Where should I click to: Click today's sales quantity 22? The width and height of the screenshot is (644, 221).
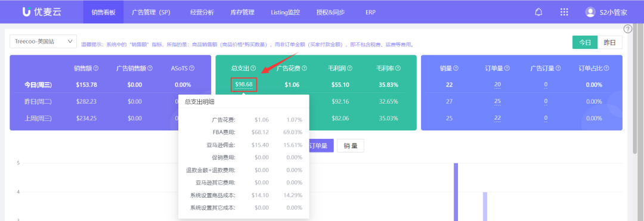tap(449, 85)
